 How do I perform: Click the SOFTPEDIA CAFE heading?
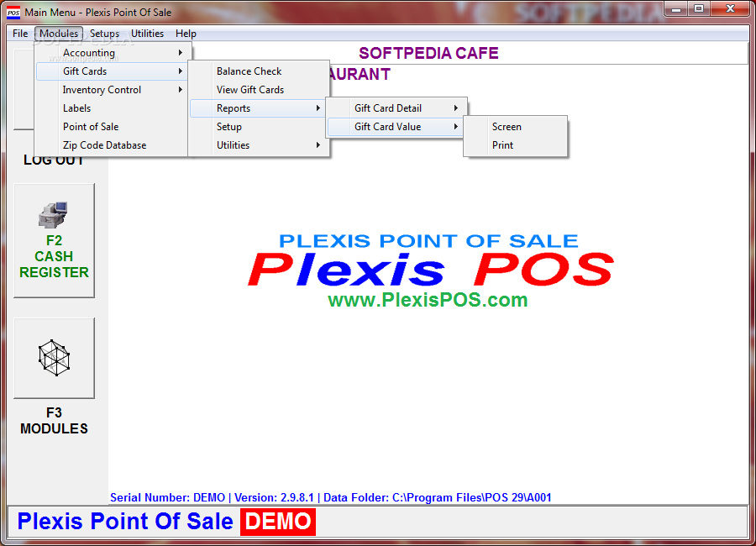coord(428,53)
